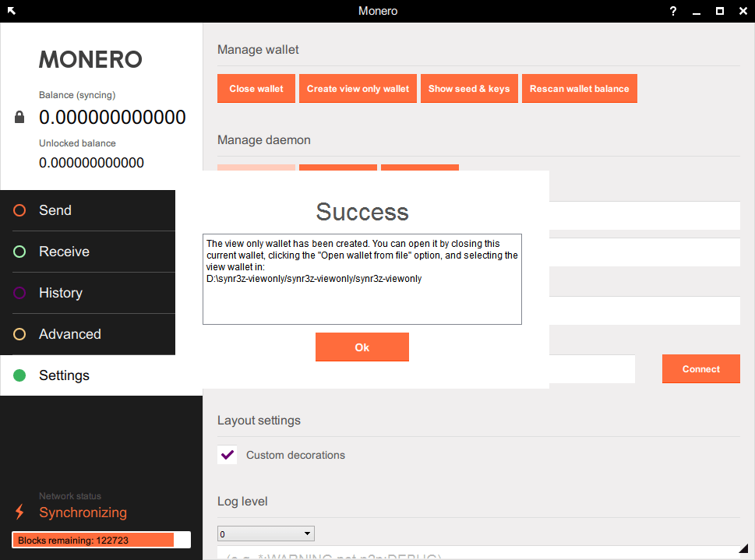Image resolution: width=755 pixels, height=560 pixels.
Task: Click the lightning bolt network status icon
Action: click(19, 512)
